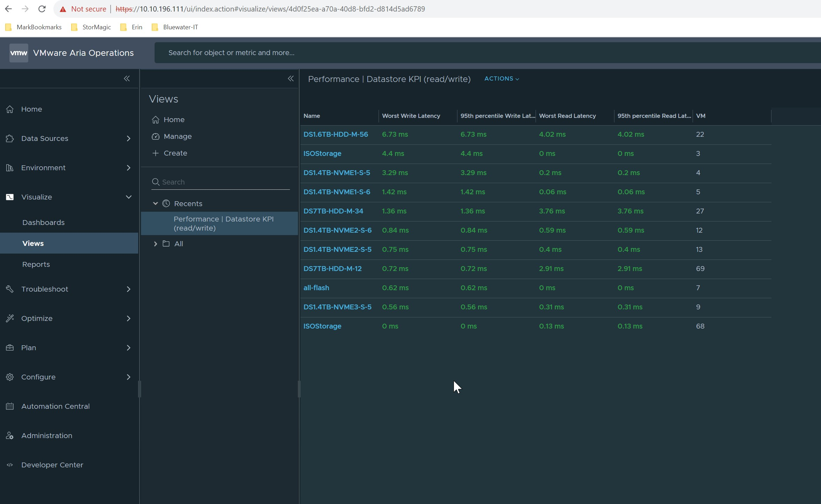Open the Bluewater-IT bookmark folder
The height and width of the screenshot is (504, 821).
pos(175,27)
